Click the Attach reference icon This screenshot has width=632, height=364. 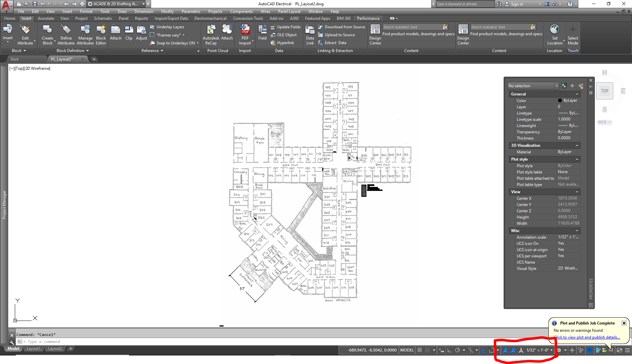[x=116, y=30]
